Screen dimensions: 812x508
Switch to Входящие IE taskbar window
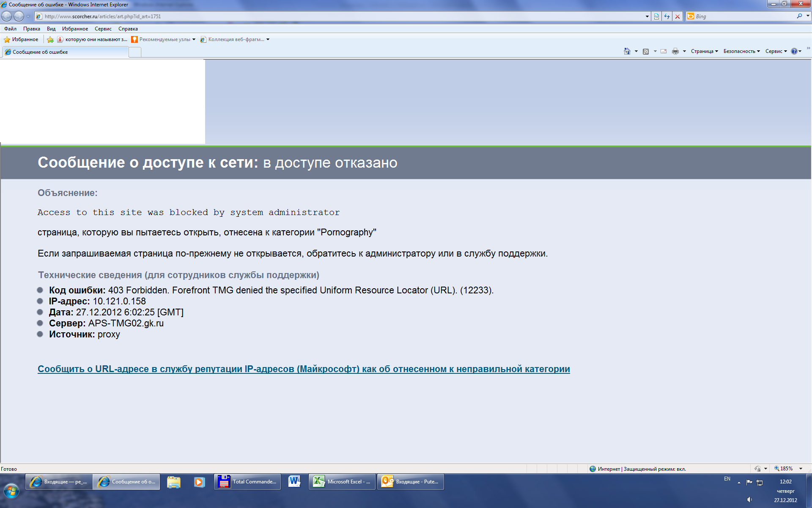point(59,482)
